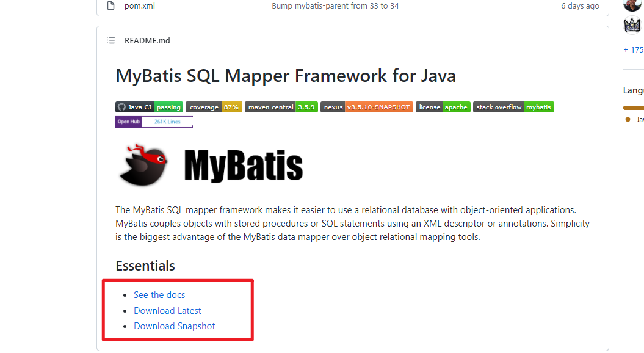This screenshot has width=644, height=353.
Task: Follow the 'Download Snapshot' link
Action: tap(175, 326)
